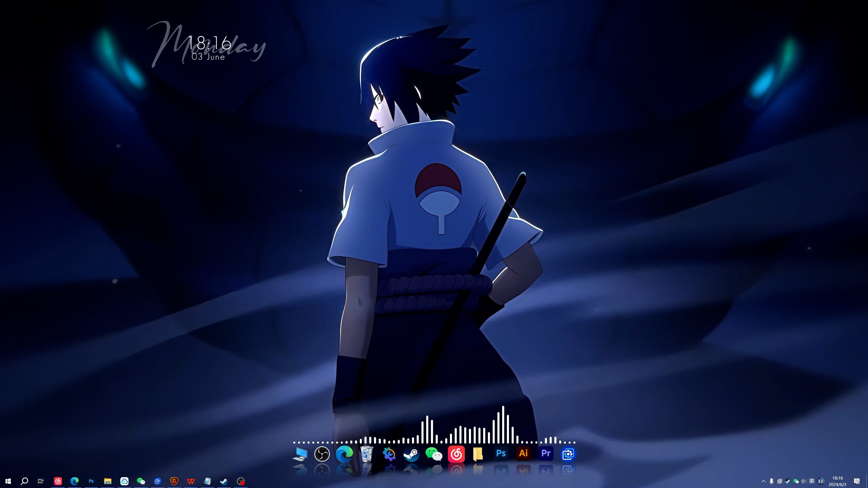
Task: Open Steam from the dock
Action: [x=411, y=454]
